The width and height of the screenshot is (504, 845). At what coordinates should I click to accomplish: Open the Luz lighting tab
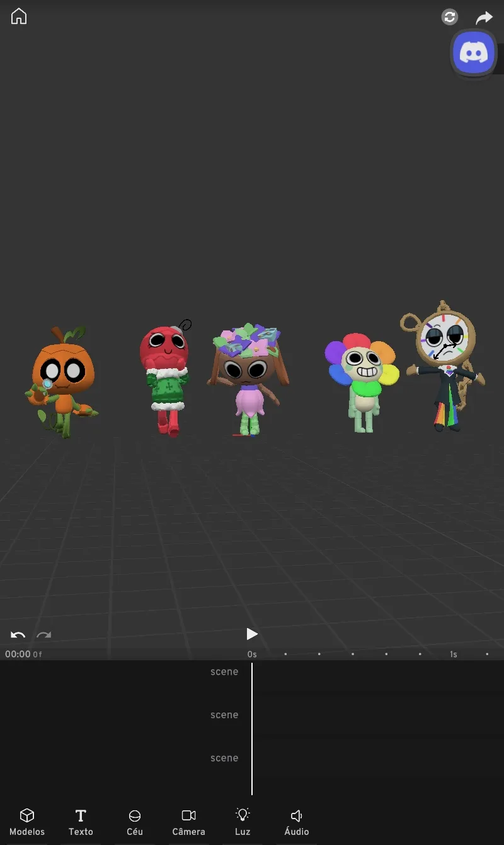click(243, 822)
